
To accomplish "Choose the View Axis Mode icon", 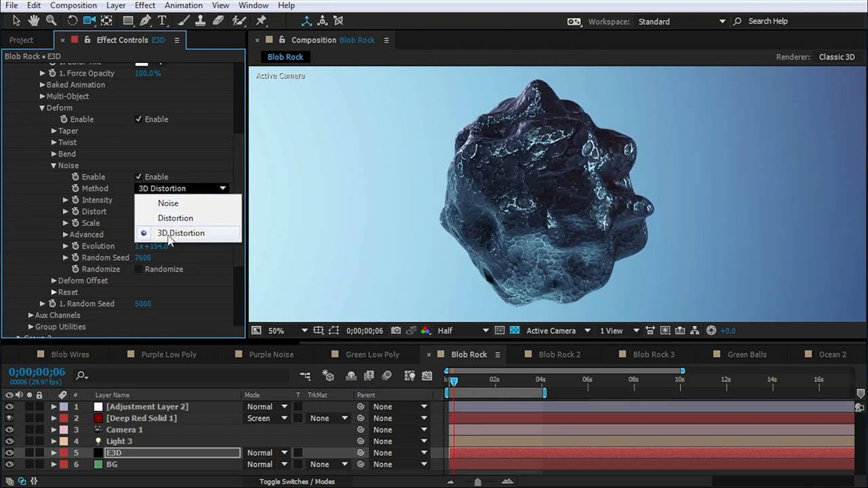I will click(x=338, y=21).
